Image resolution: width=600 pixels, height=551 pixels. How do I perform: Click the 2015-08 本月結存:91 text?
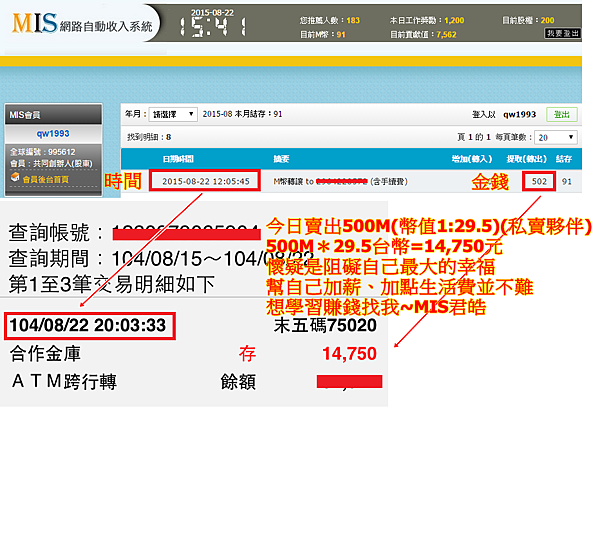tap(242, 114)
